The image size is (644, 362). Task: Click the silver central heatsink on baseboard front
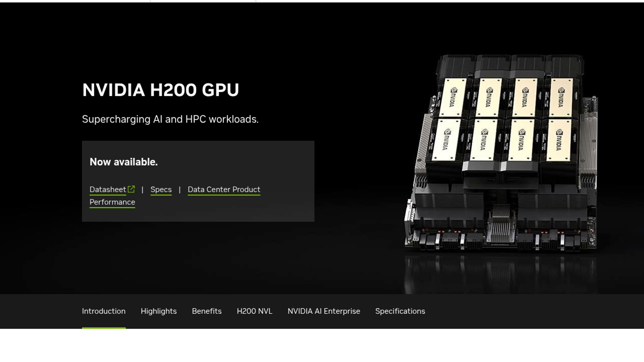point(500,224)
